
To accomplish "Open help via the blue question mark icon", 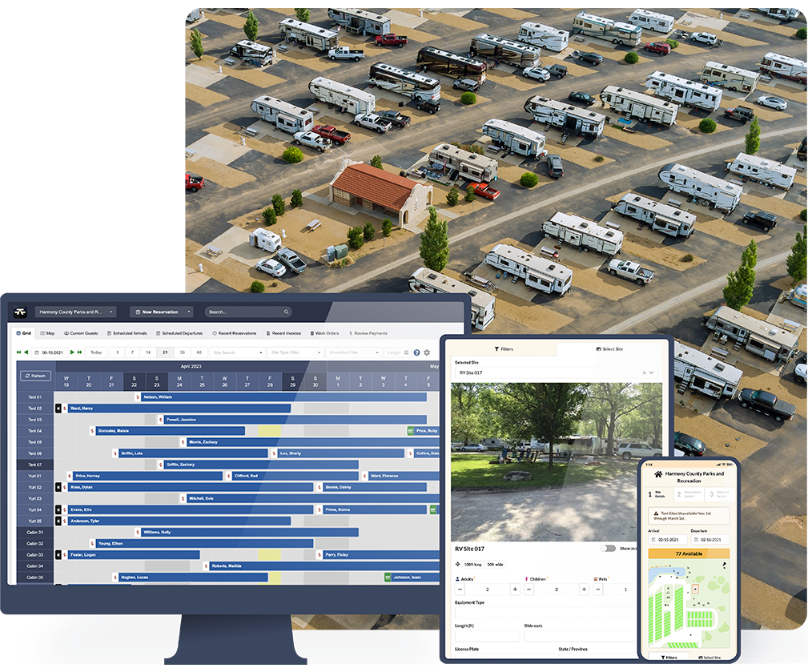I will 417,352.
